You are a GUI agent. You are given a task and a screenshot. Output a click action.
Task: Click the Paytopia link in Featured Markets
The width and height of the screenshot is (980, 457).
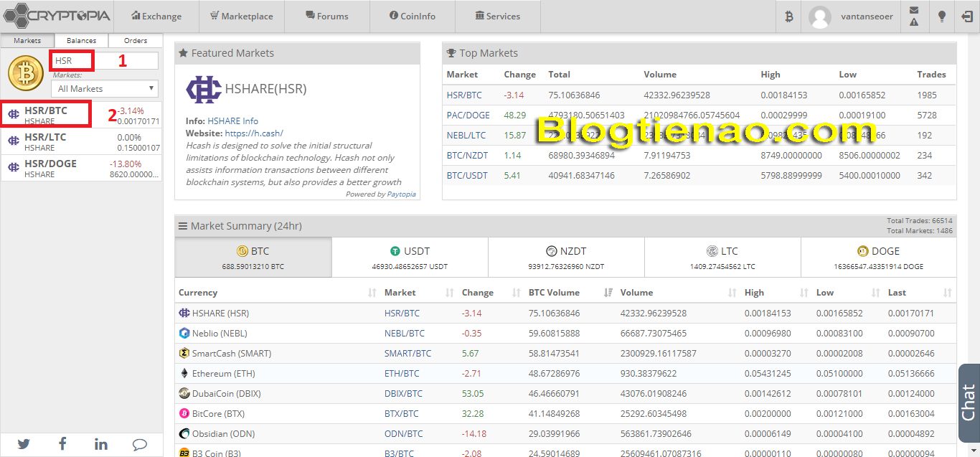(401, 194)
